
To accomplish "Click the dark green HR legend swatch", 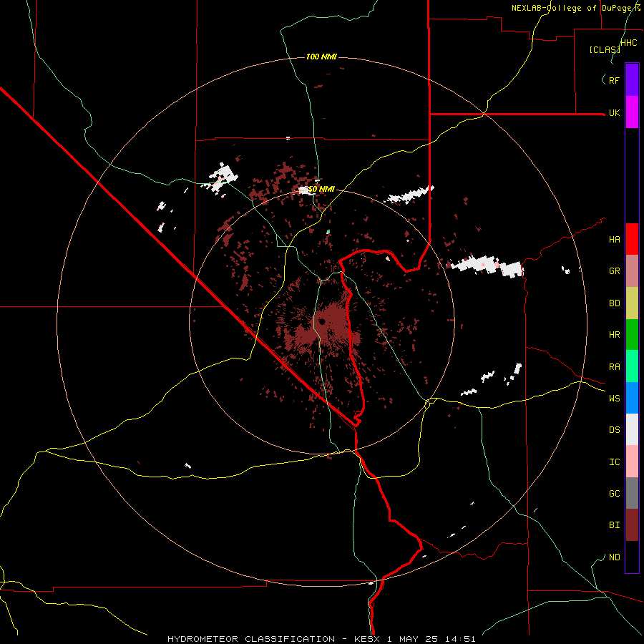I will point(632,335).
